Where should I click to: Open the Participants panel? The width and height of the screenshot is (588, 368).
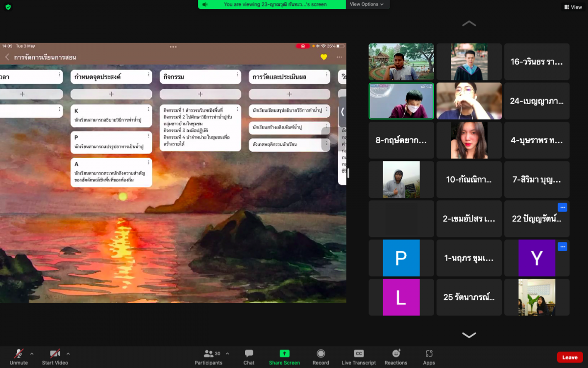point(209,357)
